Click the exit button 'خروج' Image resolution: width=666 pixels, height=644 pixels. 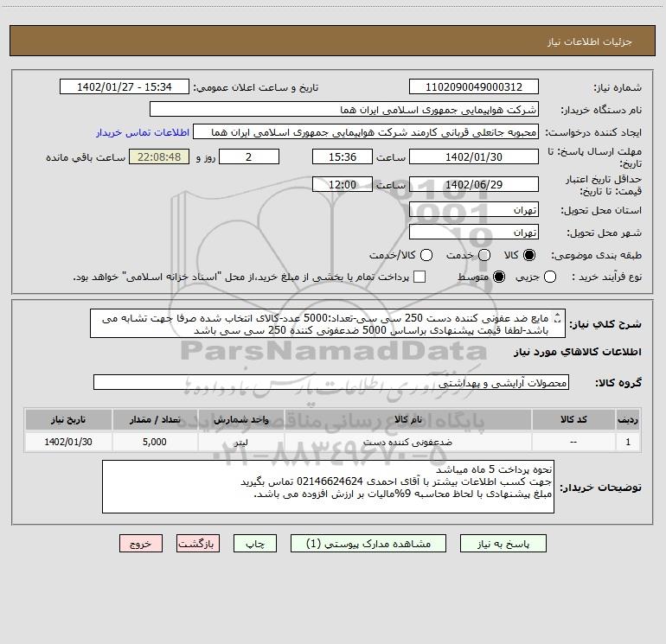pos(141,544)
